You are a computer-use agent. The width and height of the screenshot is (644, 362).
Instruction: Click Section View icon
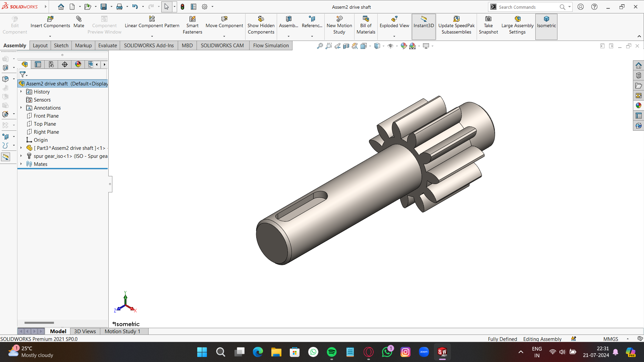346,46
